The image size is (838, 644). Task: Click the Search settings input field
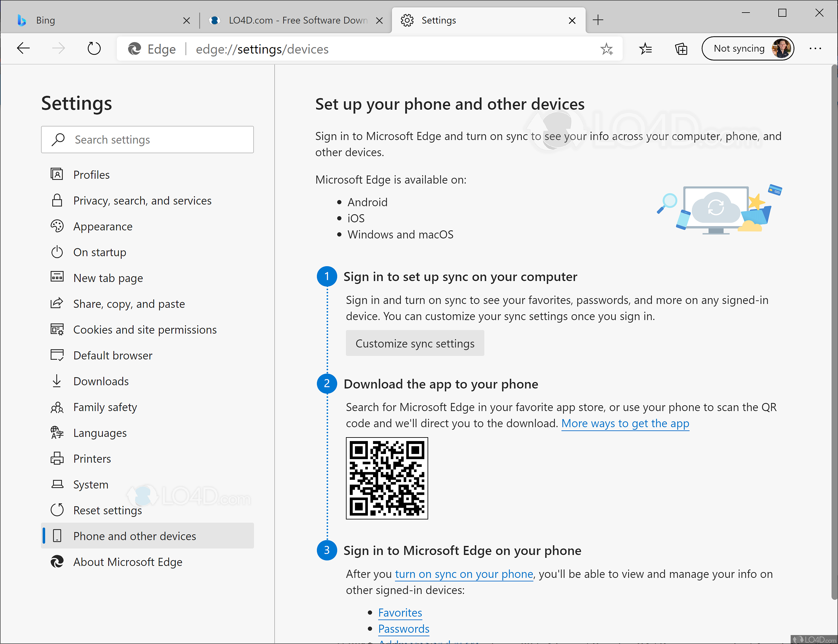(x=147, y=139)
